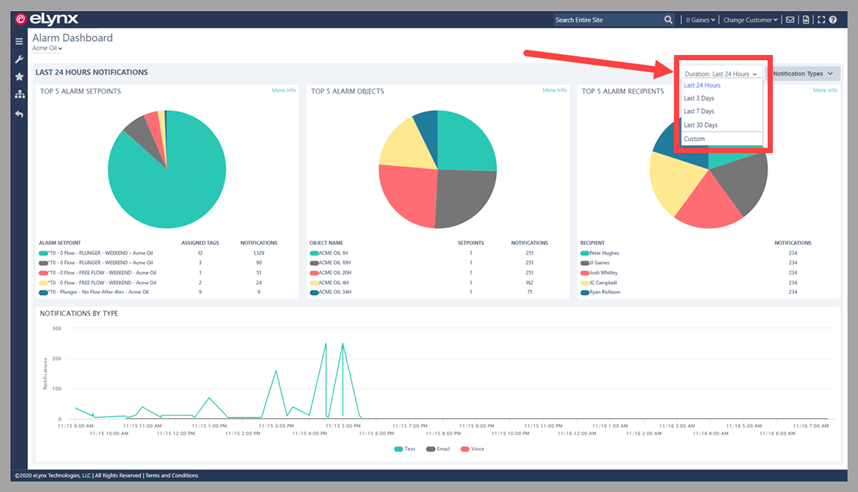Select Last 30 Days duration option
The image size is (858, 492).
[x=700, y=125]
